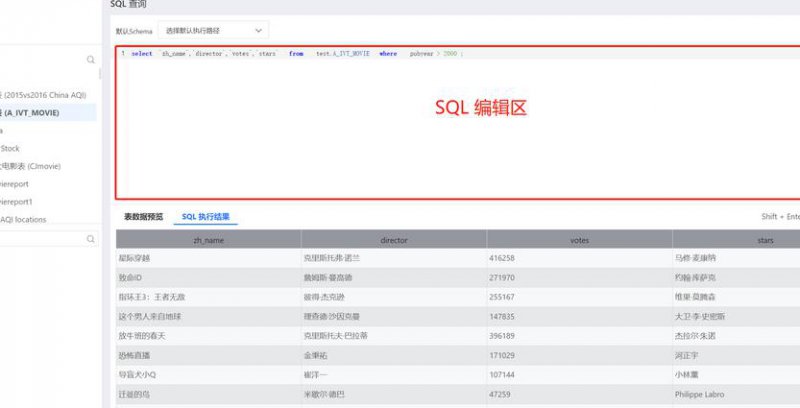Select the AQI locations table in the sidebar

point(23,219)
